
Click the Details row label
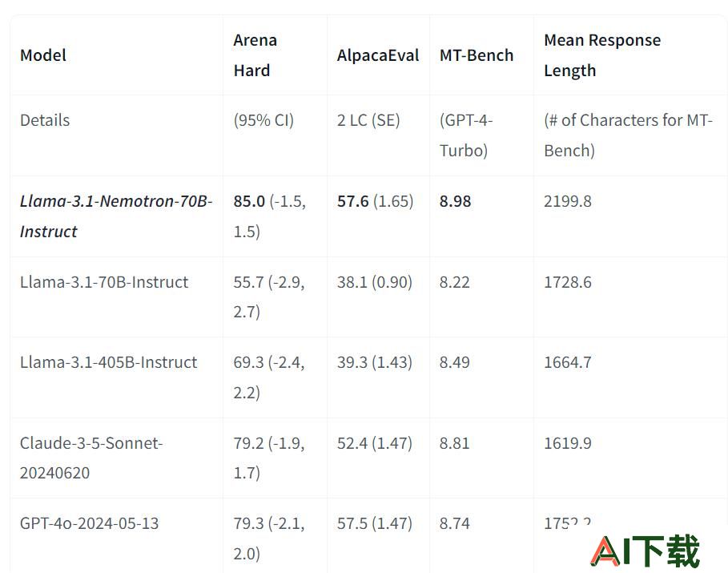click(45, 120)
